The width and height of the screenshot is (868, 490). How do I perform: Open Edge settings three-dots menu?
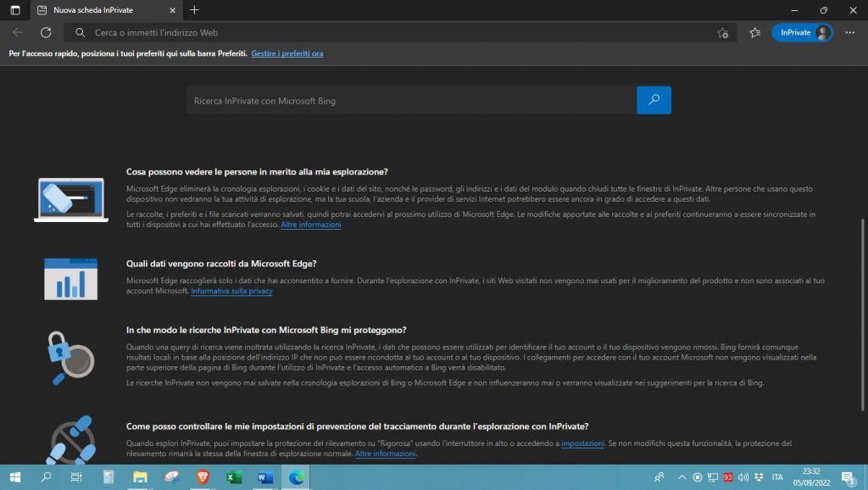pyautogui.click(x=851, y=33)
